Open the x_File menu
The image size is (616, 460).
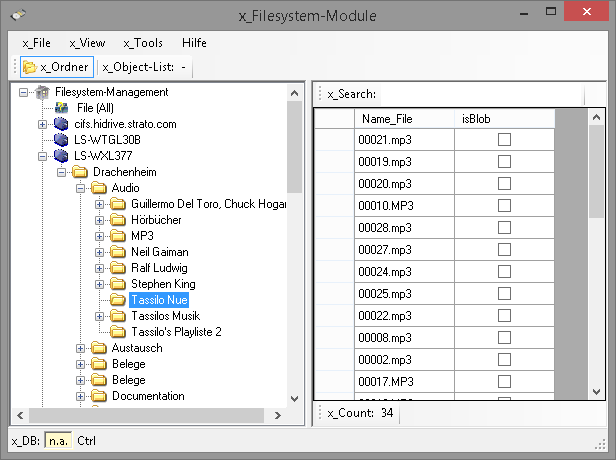pos(37,43)
